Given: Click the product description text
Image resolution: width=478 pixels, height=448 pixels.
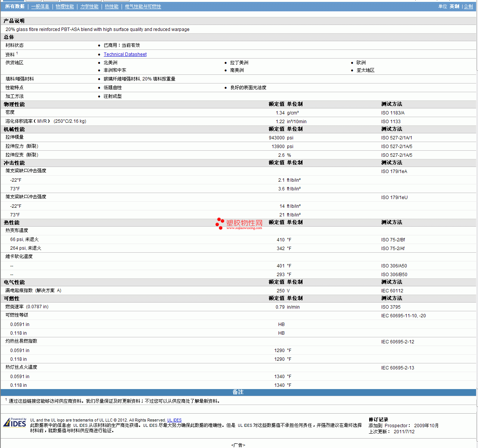Looking at the screenshot, I should [97, 29].
